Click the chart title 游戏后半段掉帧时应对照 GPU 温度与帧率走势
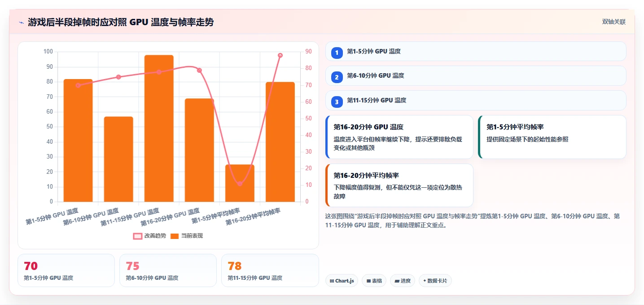This screenshot has width=644, height=305. (121, 22)
